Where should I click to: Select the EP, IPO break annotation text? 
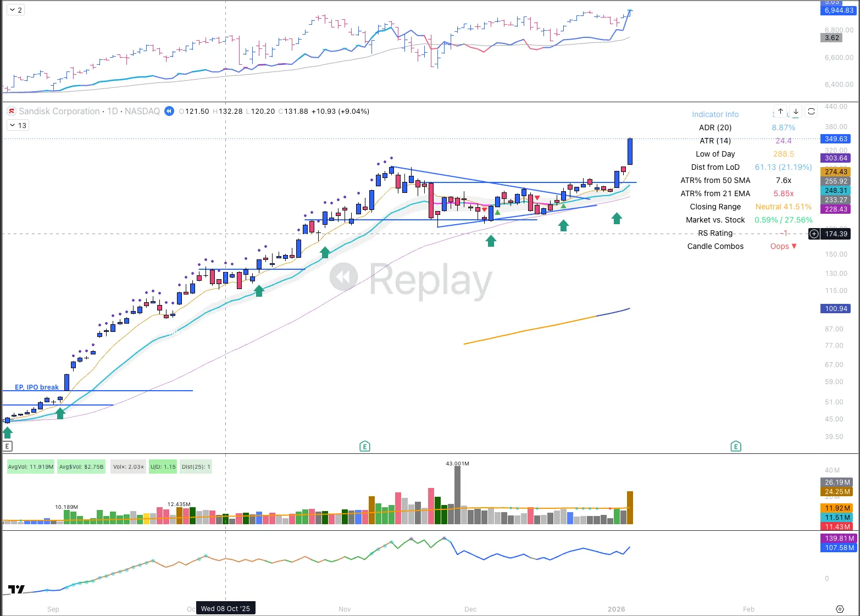coord(37,387)
